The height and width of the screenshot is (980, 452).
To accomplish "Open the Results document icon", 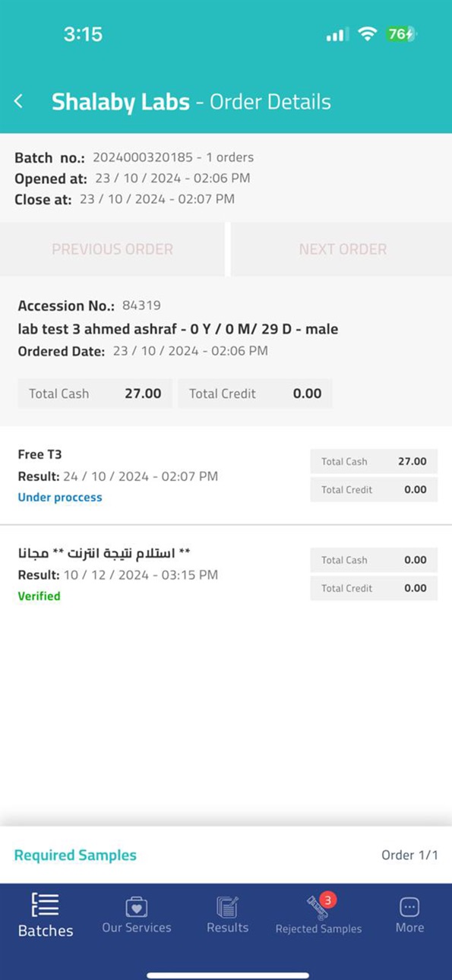I will 227,906.
